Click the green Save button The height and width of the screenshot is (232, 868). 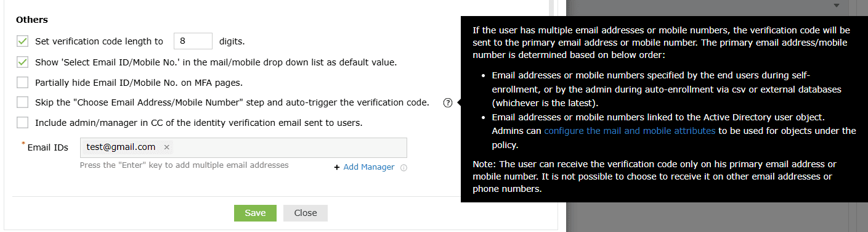255,213
